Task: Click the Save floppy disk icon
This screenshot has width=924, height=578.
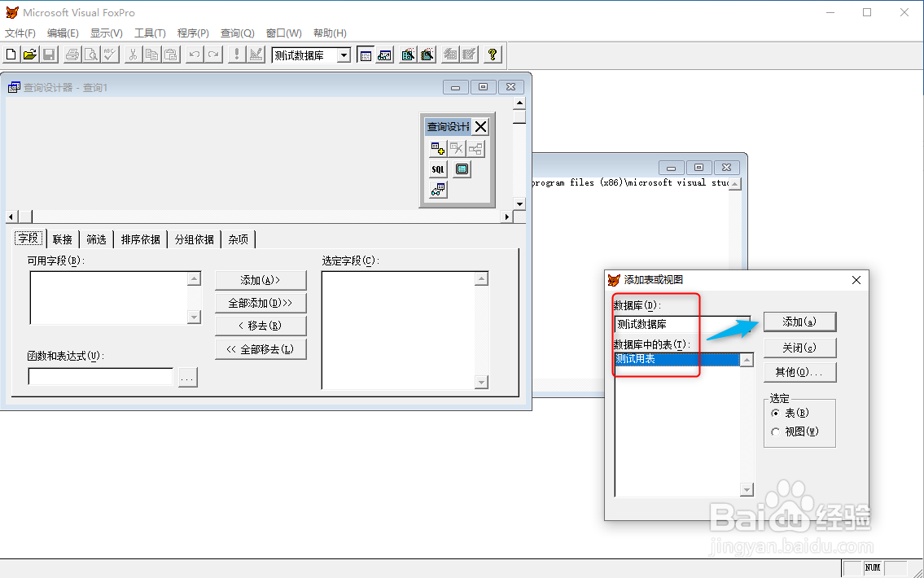Action: point(49,55)
